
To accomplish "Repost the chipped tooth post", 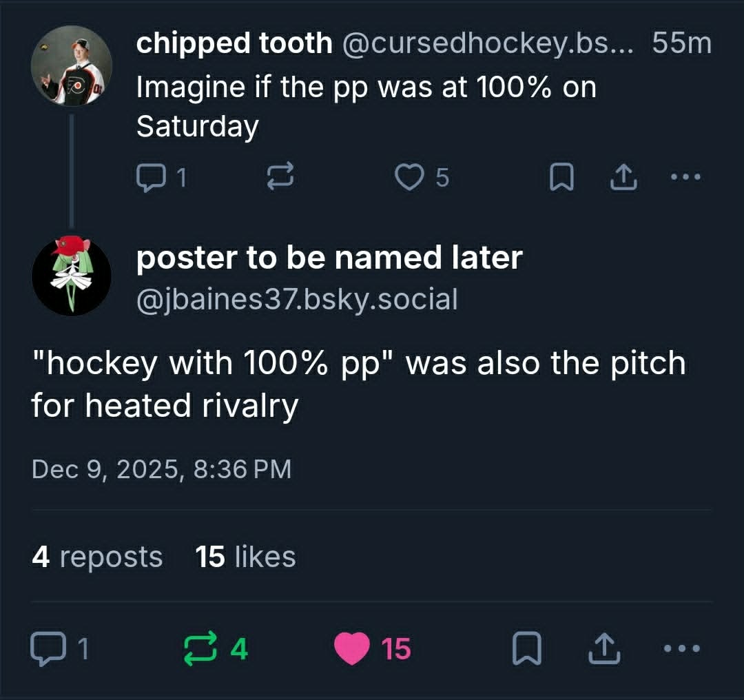I will pyautogui.click(x=280, y=178).
